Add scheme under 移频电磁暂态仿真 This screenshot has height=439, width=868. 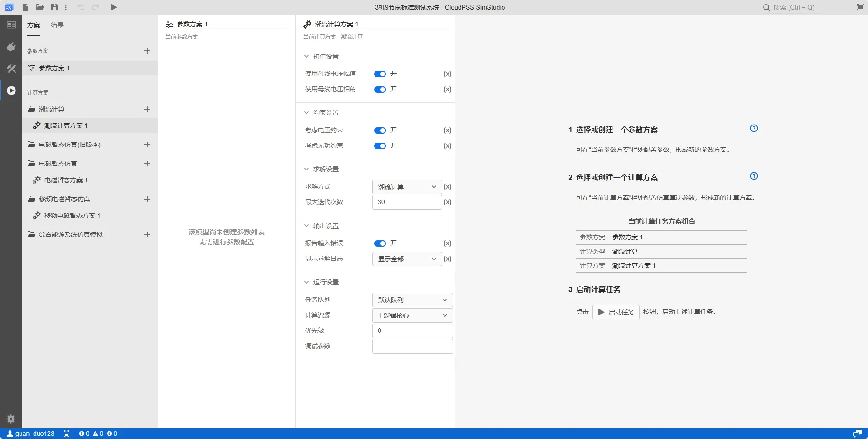tap(147, 199)
